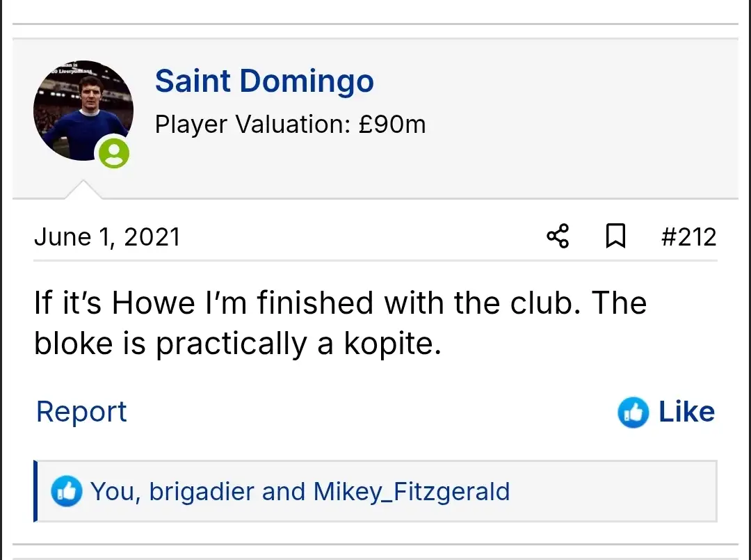Click the thumbs-up icon in reactions bar

[x=67, y=492]
